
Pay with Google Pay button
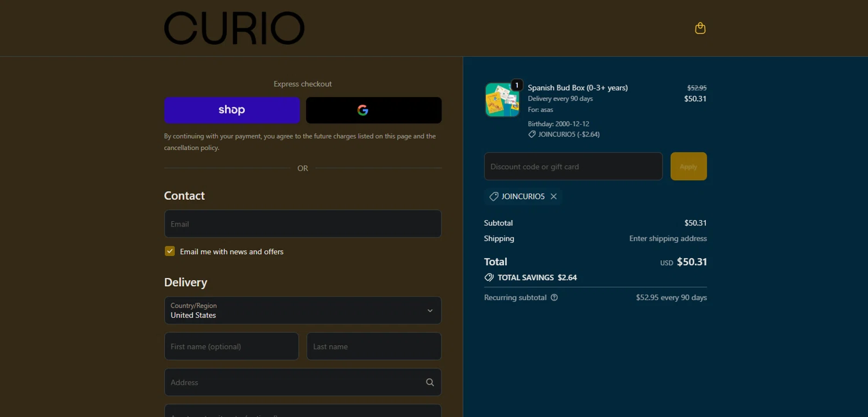tap(374, 110)
